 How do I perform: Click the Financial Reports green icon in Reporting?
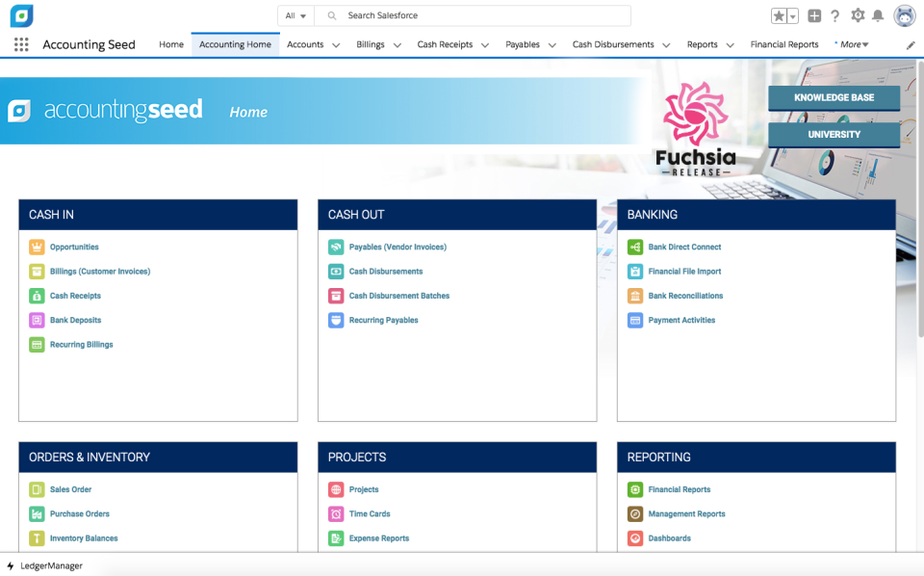tap(635, 489)
